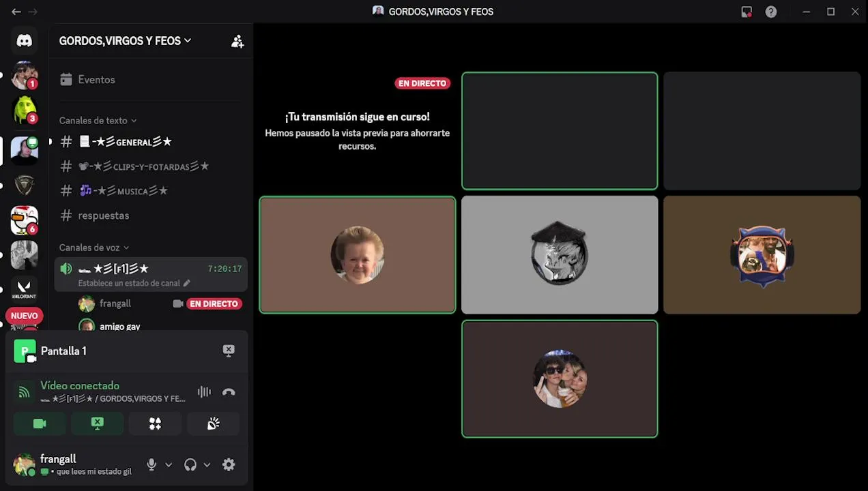Screen dimensions: 868x491
Task: Click the Vídeo conectado status text
Action: (x=80, y=386)
